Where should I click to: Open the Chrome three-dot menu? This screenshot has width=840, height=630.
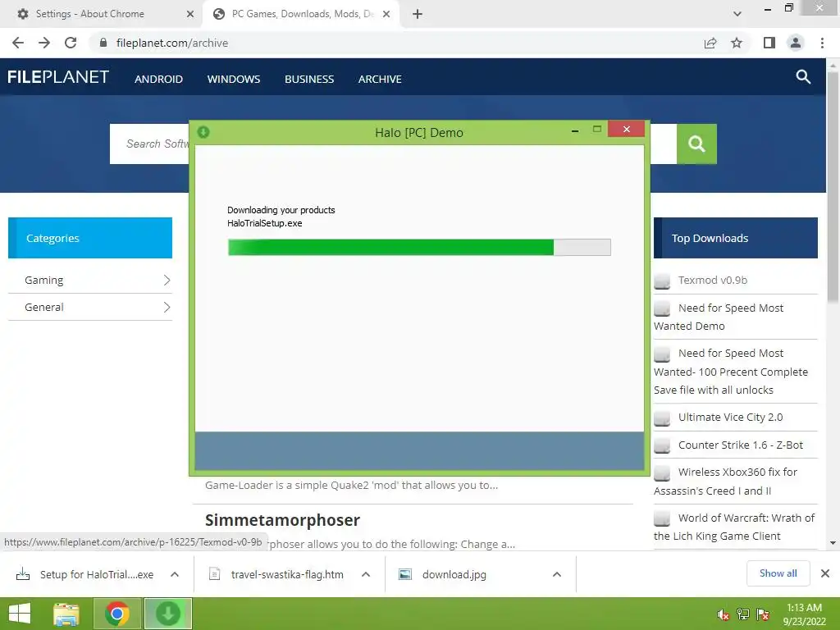pos(822,43)
